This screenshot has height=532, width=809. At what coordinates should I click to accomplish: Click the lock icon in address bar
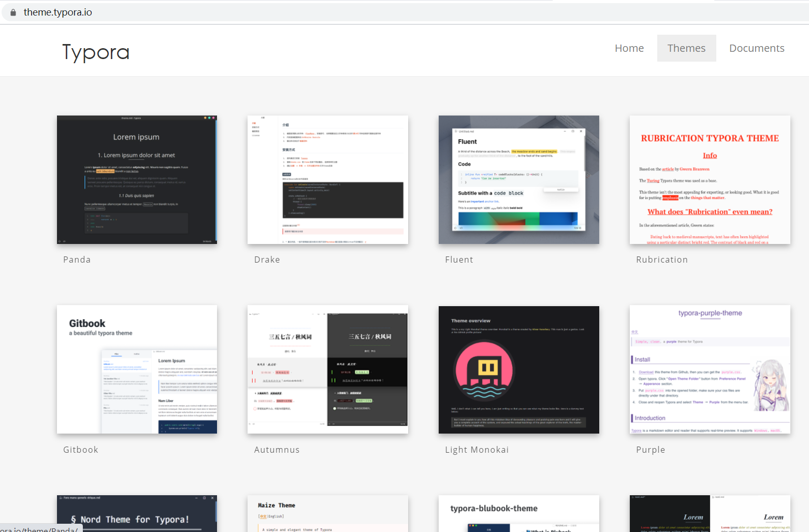[x=13, y=12]
